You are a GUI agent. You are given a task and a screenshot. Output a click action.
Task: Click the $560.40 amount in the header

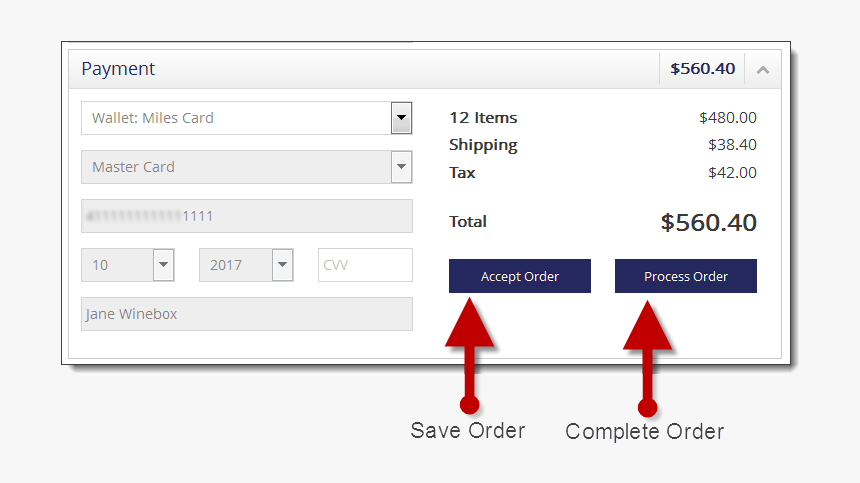[702, 69]
